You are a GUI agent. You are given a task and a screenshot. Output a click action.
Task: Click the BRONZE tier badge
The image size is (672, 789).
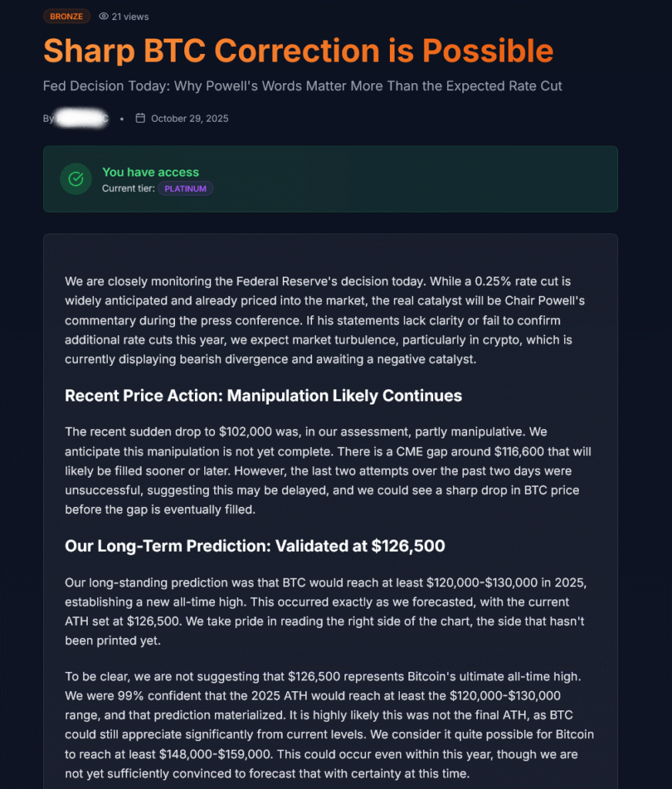(x=66, y=16)
